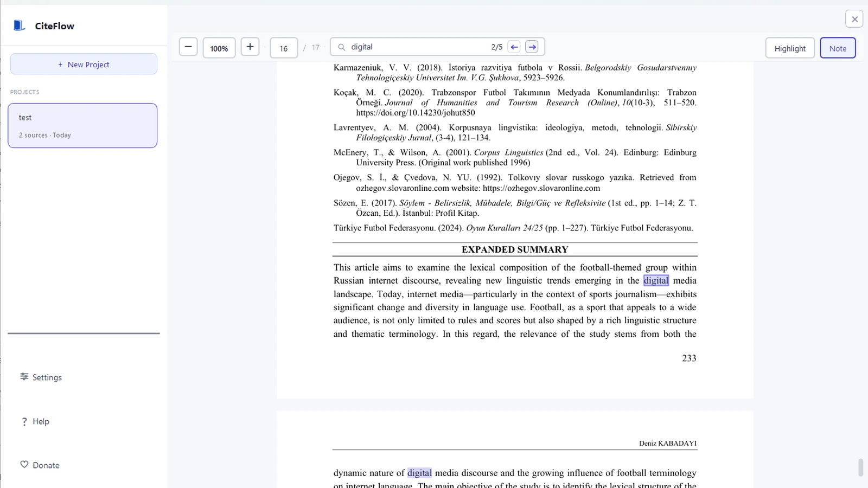Jump to next search match arrow
868x488 pixels.
(x=532, y=47)
